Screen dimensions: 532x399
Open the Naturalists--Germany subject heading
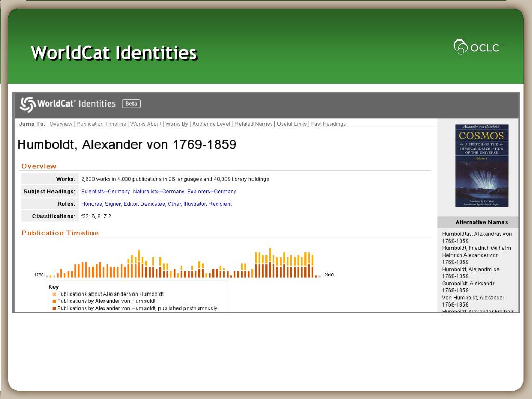[x=158, y=191]
